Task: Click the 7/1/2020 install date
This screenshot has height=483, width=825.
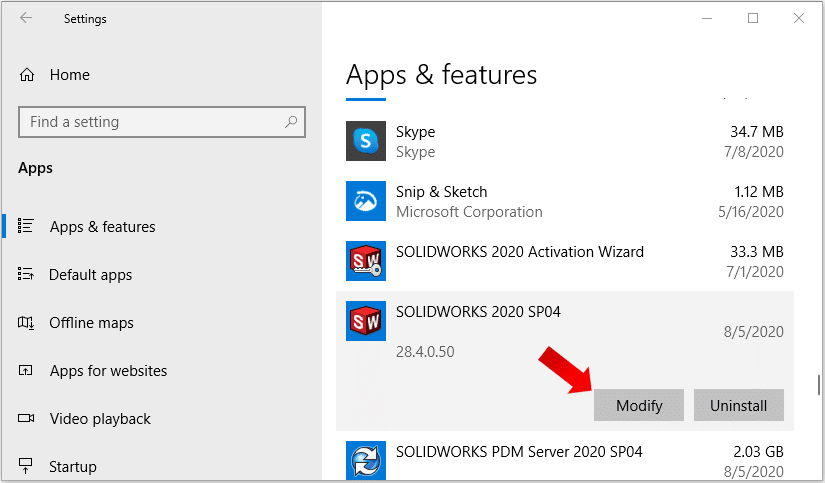Action: (x=754, y=271)
